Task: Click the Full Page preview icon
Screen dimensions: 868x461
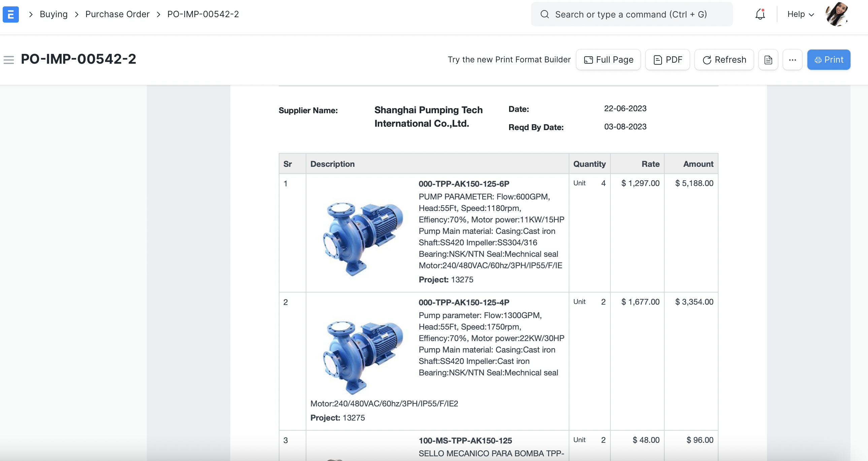Action: click(x=588, y=59)
